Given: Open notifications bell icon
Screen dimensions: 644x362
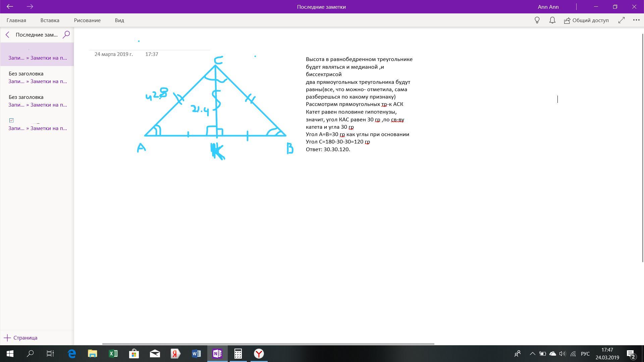Looking at the screenshot, I should [552, 20].
